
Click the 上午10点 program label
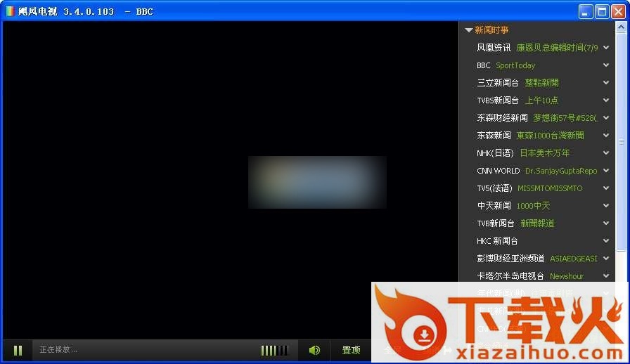[541, 100]
